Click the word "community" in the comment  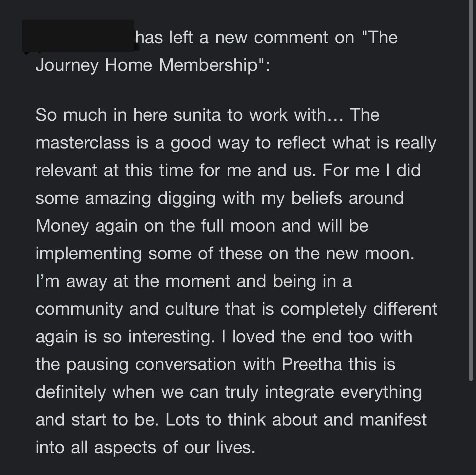pyautogui.click(x=79, y=309)
